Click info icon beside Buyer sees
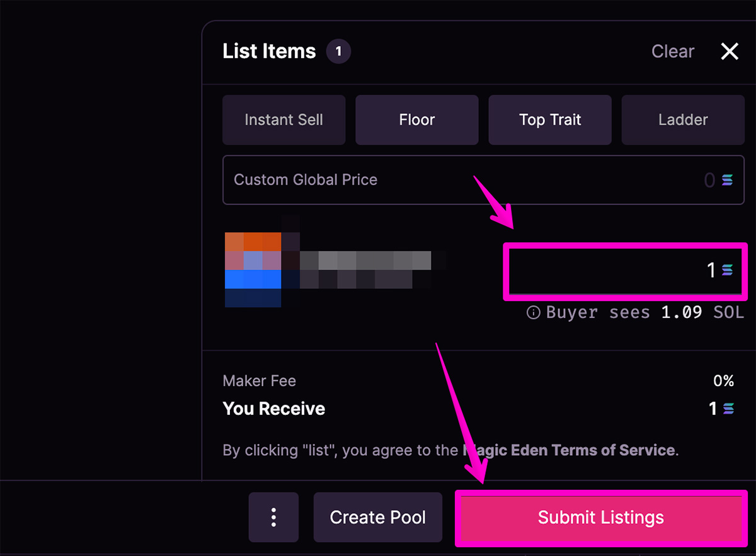This screenshot has width=756, height=556. point(534,312)
